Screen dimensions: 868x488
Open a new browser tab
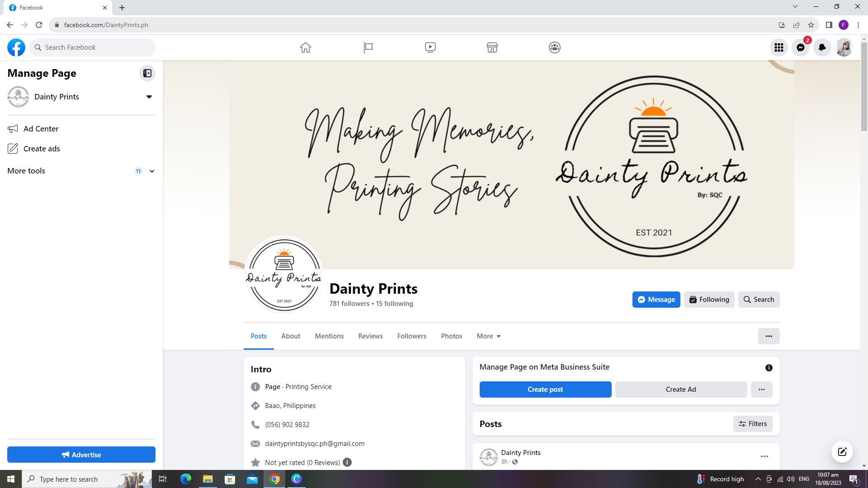tap(122, 8)
